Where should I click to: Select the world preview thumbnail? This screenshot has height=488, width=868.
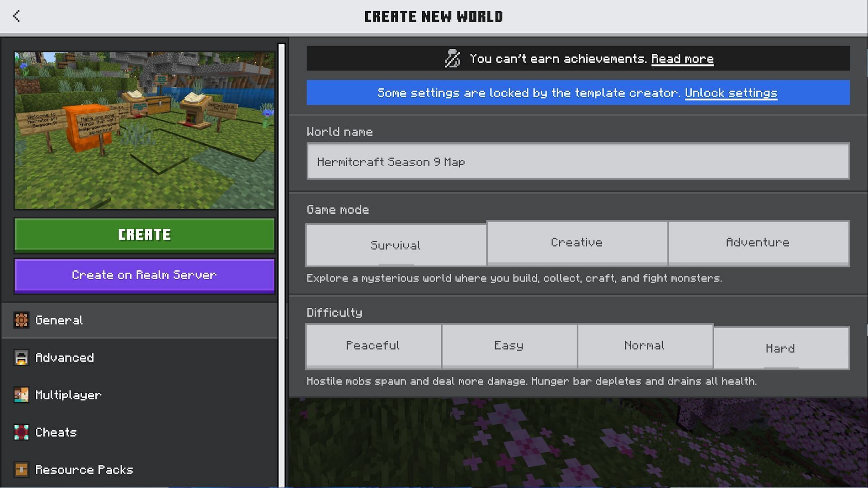click(x=144, y=128)
